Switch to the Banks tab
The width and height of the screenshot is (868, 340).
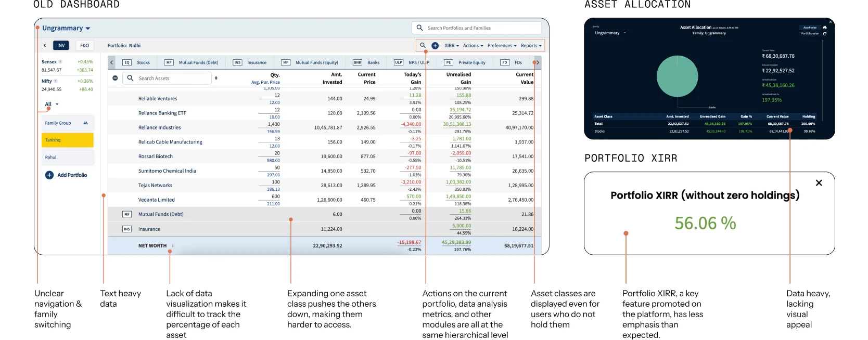click(x=366, y=62)
